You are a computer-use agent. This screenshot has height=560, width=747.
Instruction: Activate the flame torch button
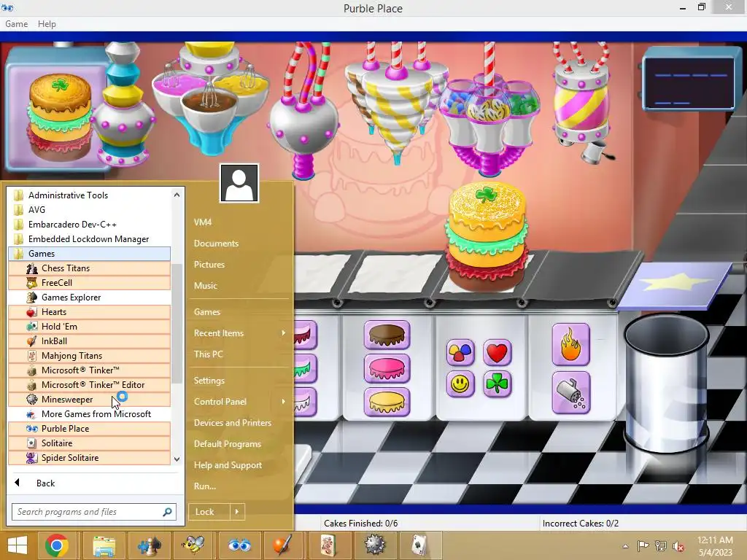coord(570,345)
